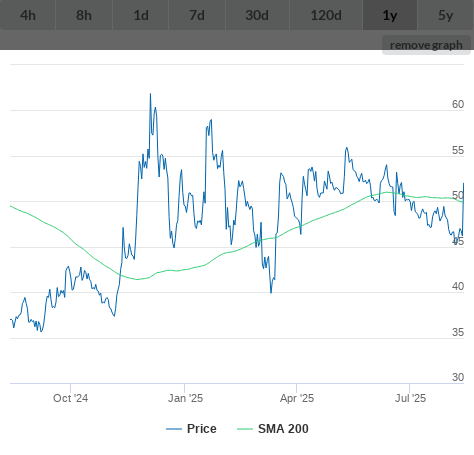Switch to the 30d range
This screenshot has width=474, height=455.
pyautogui.click(x=258, y=15)
